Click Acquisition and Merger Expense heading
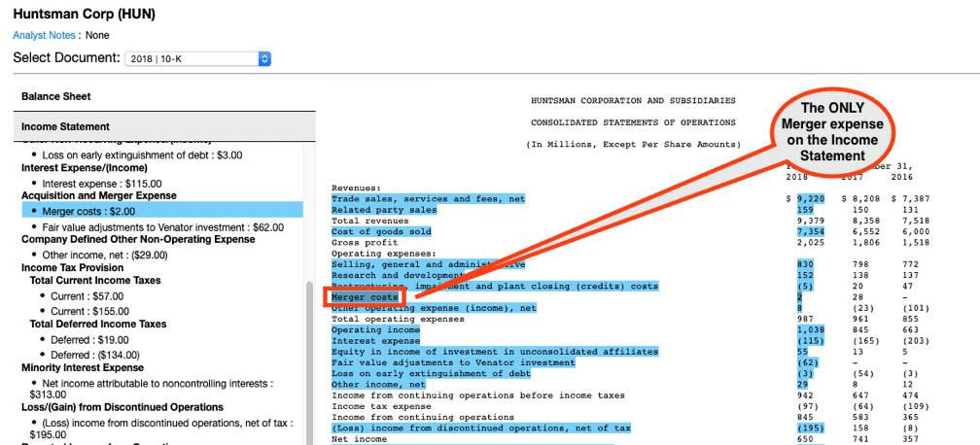980x445 pixels. pyautogui.click(x=99, y=195)
